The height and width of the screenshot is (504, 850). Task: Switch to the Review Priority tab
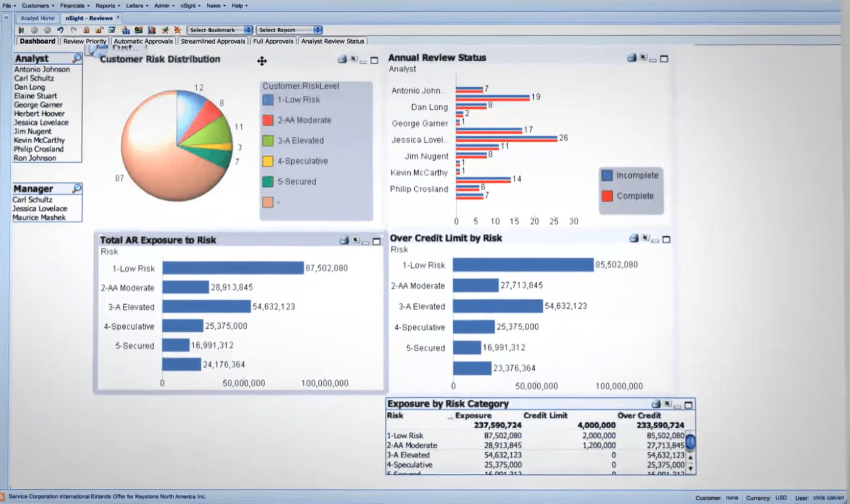click(x=84, y=41)
